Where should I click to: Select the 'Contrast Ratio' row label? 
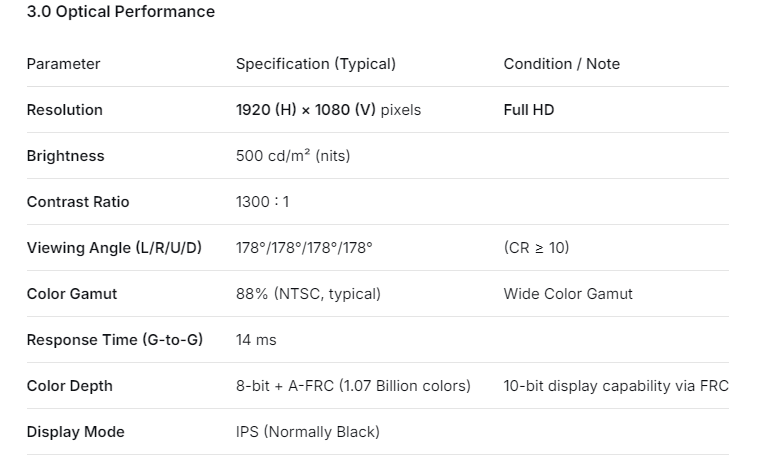point(78,202)
